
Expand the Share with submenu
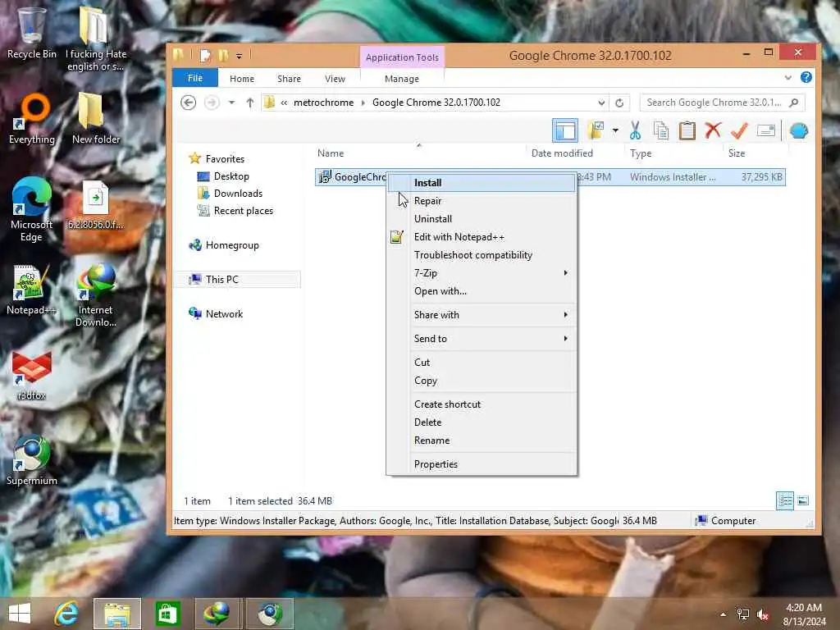pyautogui.click(x=482, y=315)
